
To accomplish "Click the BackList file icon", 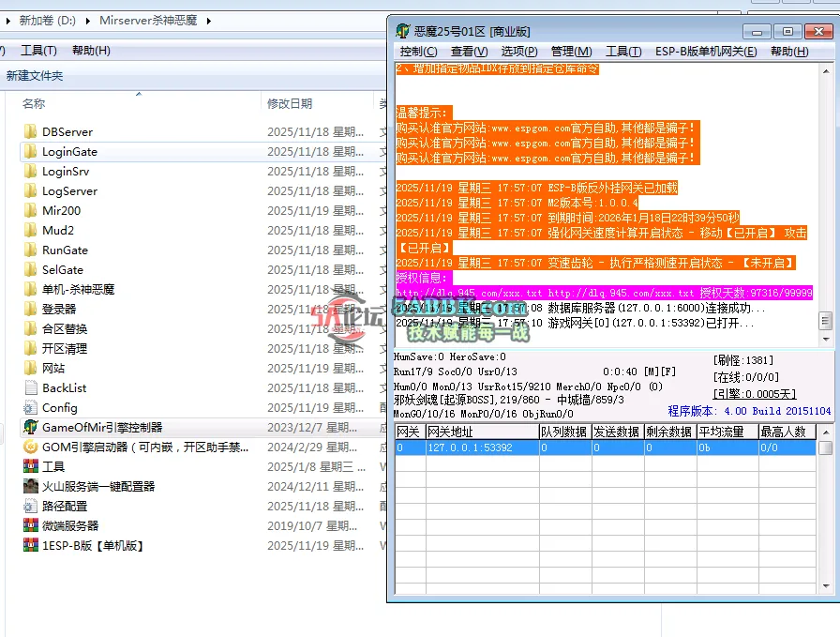I will click(30, 387).
